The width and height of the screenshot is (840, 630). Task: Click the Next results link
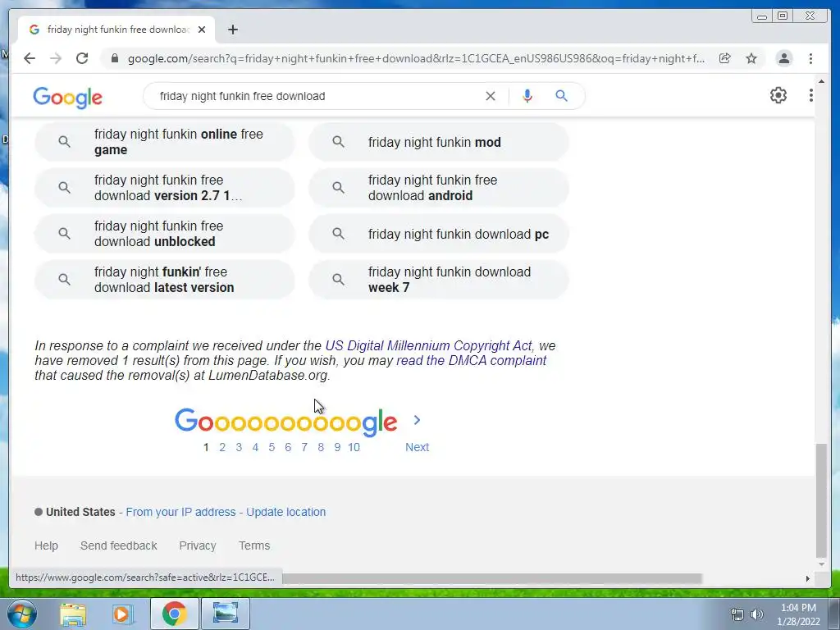pos(417,447)
